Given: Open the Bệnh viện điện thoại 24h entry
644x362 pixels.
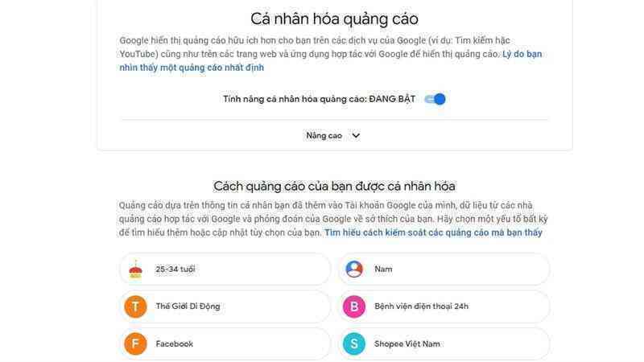Looking at the screenshot, I should [x=444, y=306].
